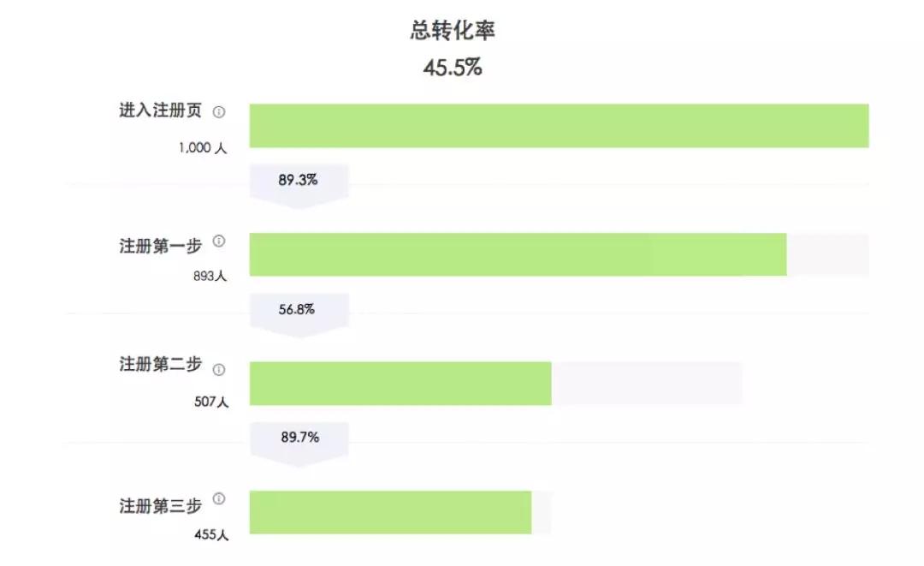924x566 pixels.
Task: Click the 89.7% conversion arrow
Action: (x=299, y=438)
